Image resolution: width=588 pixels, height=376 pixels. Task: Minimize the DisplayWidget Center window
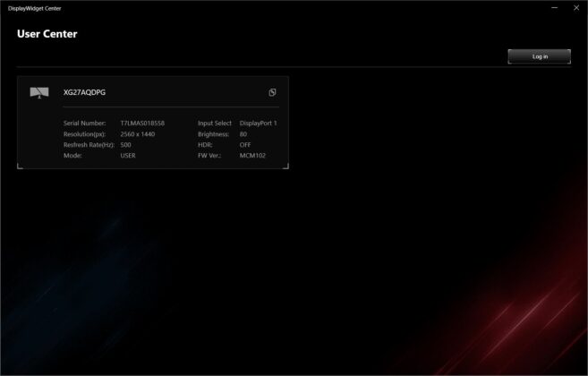554,8
